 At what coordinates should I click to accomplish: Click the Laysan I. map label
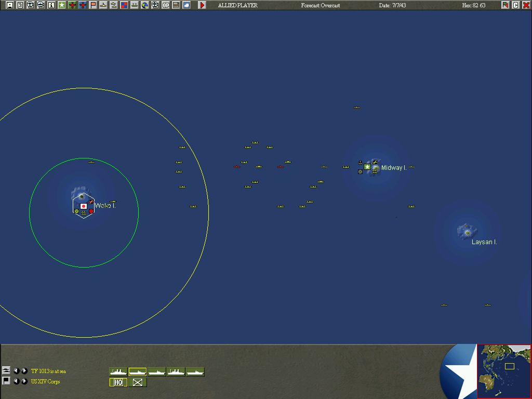[x=484, y=242]
